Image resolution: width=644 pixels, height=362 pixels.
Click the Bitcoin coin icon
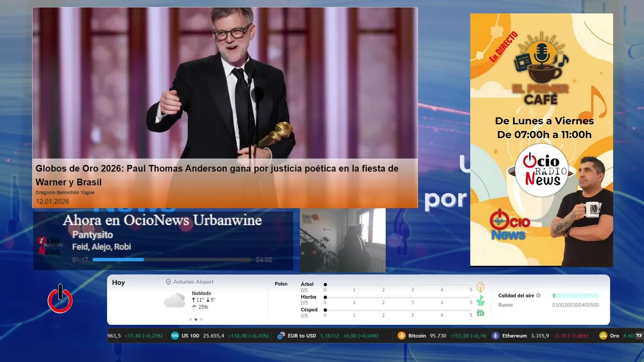[x=401, y=336]
